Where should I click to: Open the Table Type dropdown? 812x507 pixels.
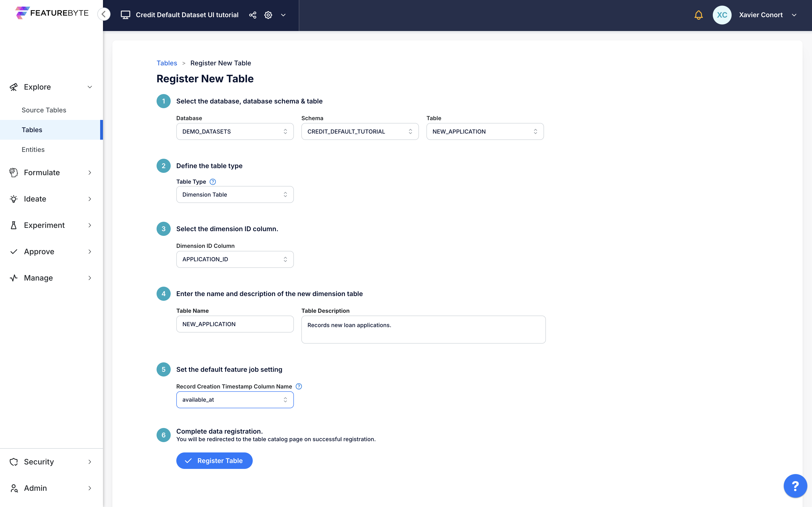point(235,194)
